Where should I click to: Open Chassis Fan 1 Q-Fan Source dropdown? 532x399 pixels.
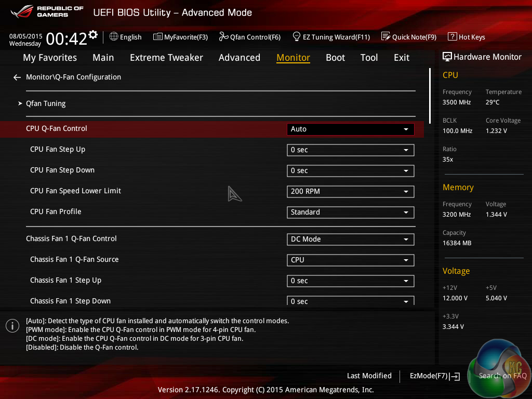point(351,260)
